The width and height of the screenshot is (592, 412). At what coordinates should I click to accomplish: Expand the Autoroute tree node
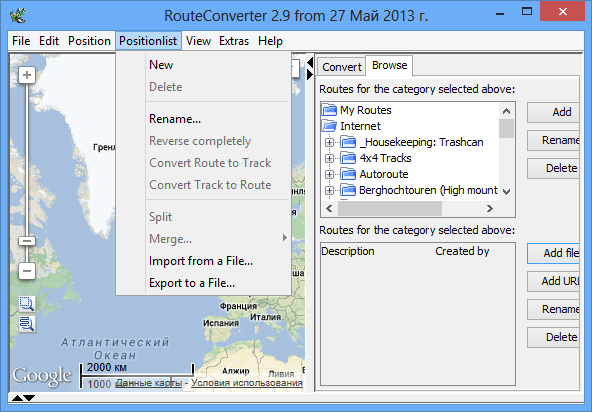tap(329, 174)
